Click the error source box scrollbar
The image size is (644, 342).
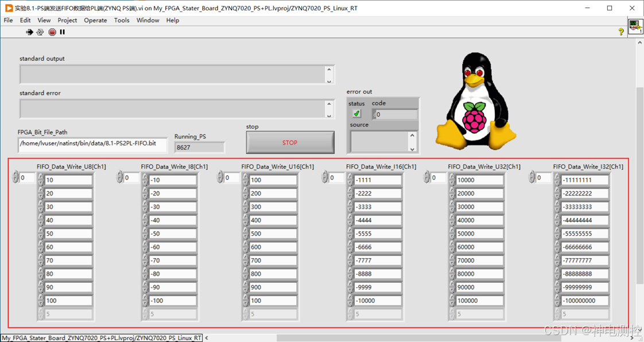coord(412,142)
